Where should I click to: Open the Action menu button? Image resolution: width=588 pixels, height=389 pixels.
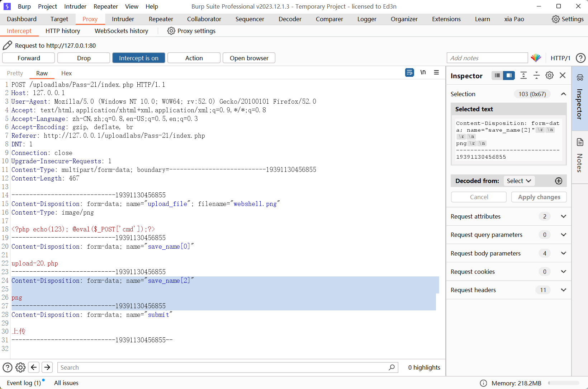pyautogui.click(x=194, y=58)
